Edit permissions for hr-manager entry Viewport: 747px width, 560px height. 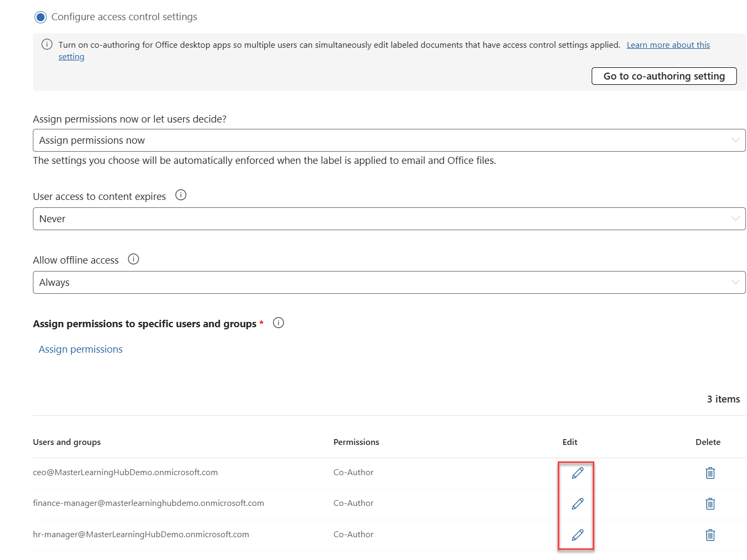coord(576,535)
